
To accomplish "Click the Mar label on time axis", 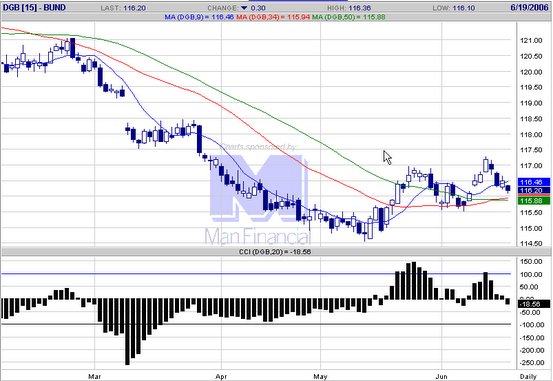I will pyautogui.click(x=95, y=376).
